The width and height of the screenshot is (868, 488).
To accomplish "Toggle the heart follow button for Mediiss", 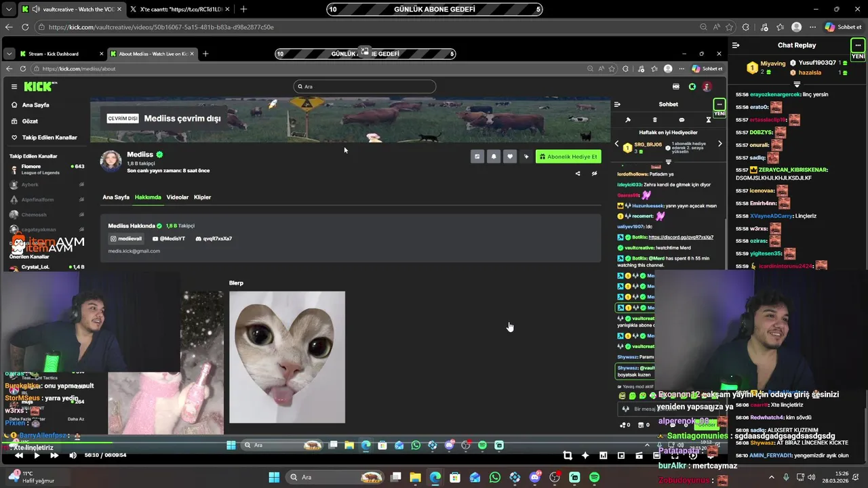I will coord(510,157).
